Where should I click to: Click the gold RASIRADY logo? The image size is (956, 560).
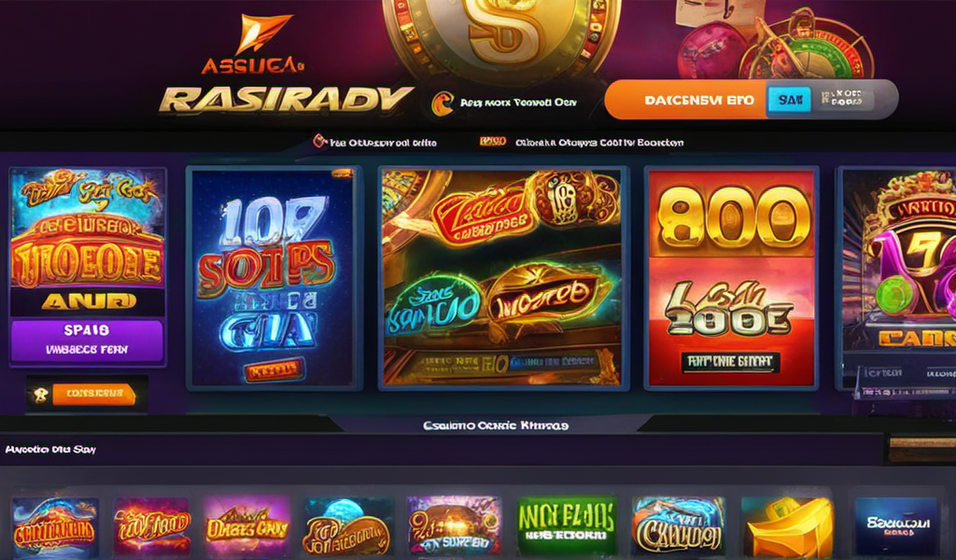tap(286, 101)
